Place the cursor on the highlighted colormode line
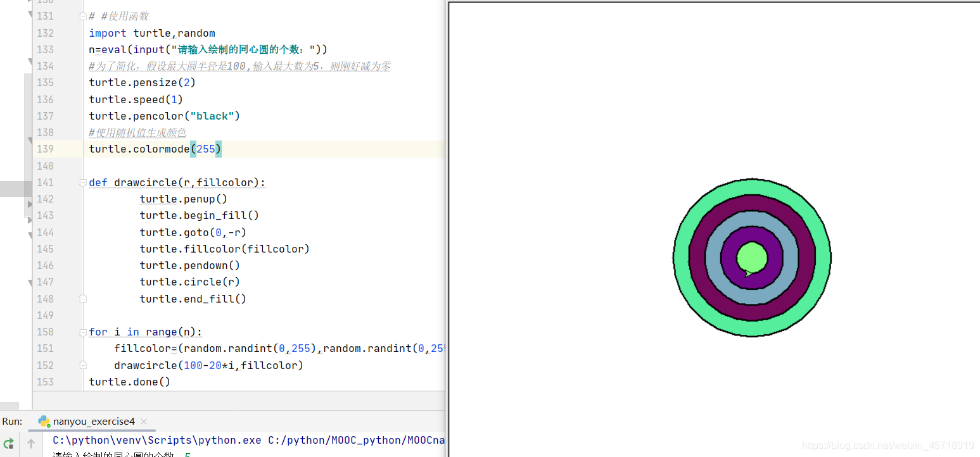The image size is (980, 457). (154, 149)
